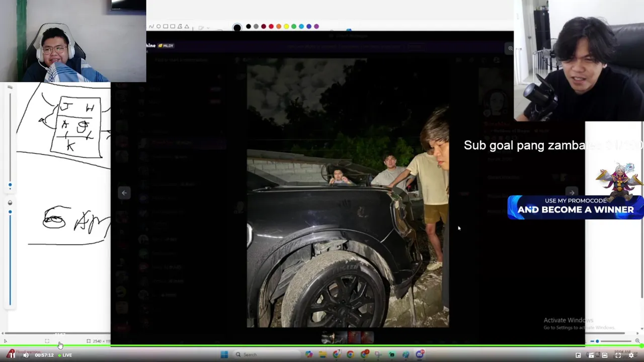644x362 pixels.
Task: Mute the video player volume
Action: [26, 355]
